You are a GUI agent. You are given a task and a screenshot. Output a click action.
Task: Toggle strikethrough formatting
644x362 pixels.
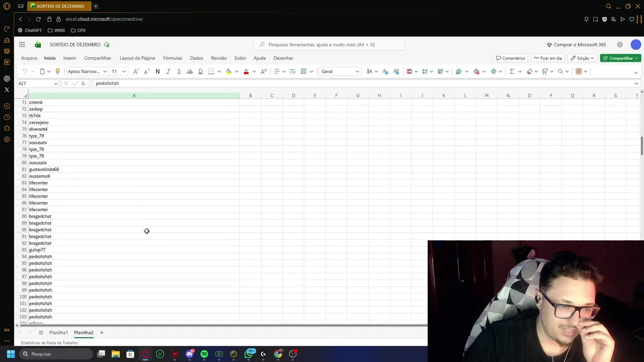[190, 71]
